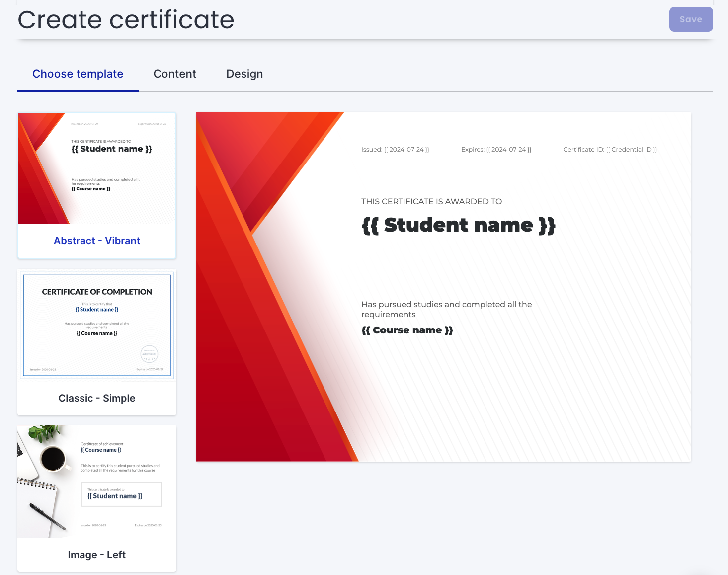Viewport: 728px width, 575px height.
Task: Open the Content tab
Action: (x=175, y=74)
